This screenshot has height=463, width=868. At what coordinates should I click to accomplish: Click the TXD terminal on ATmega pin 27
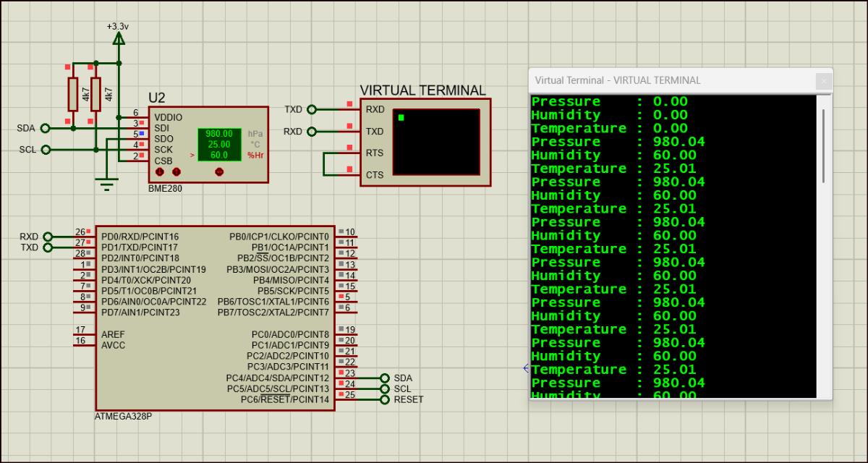pyautogui.click(x=48, y=247)
